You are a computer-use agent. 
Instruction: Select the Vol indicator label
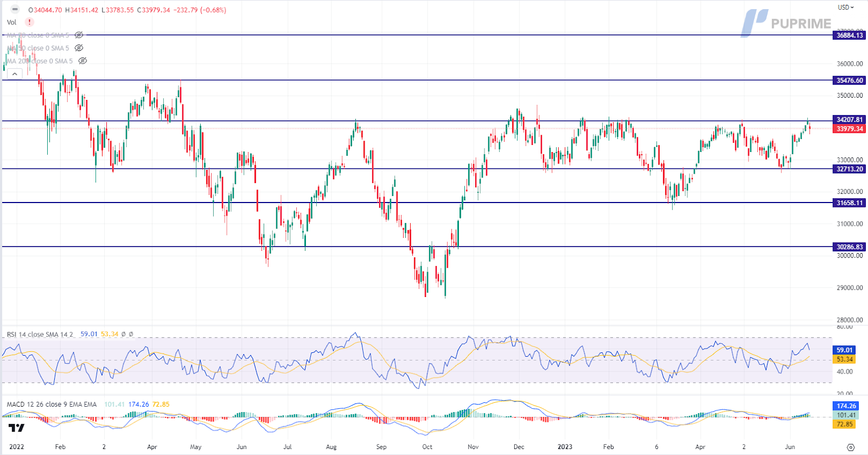11,22
